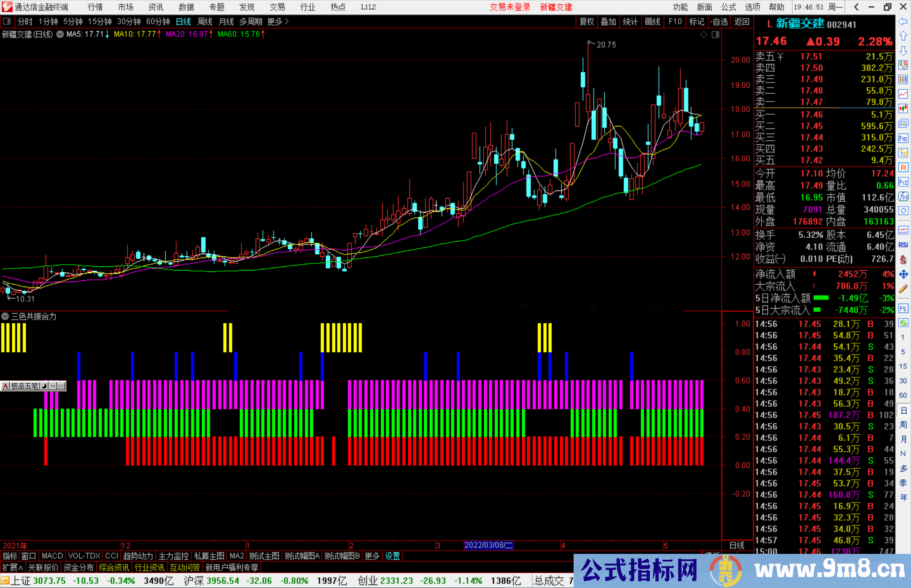Click the layout panel icon left of 分时
911x588 pixels.
point(7,21)
